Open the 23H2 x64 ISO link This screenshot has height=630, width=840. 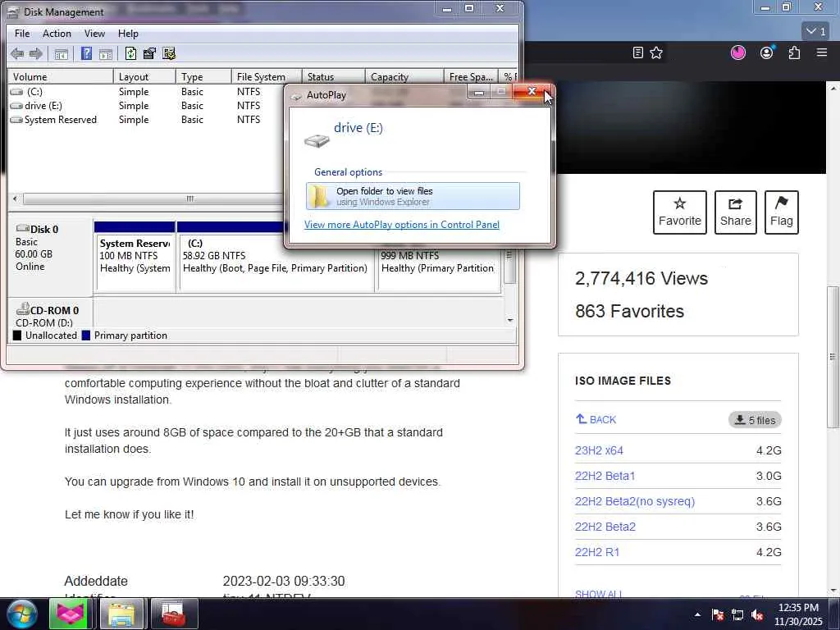(599, 450)
